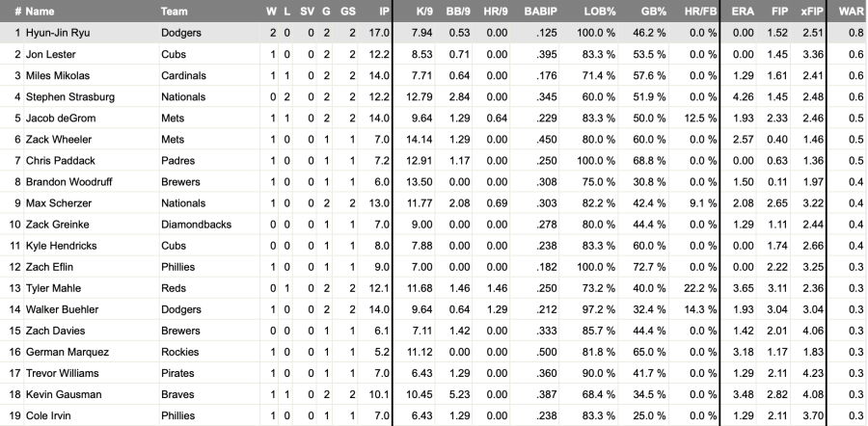Screen dimensions: 868x426
Task: Open the Diamondbacks team link
Action: [197, 224]
